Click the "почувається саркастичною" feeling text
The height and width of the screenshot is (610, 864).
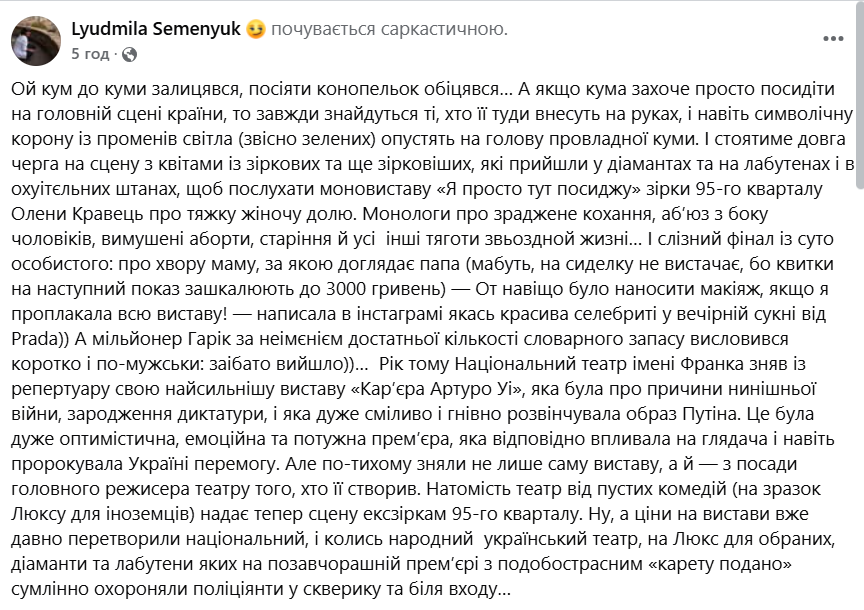coord(389,30)
